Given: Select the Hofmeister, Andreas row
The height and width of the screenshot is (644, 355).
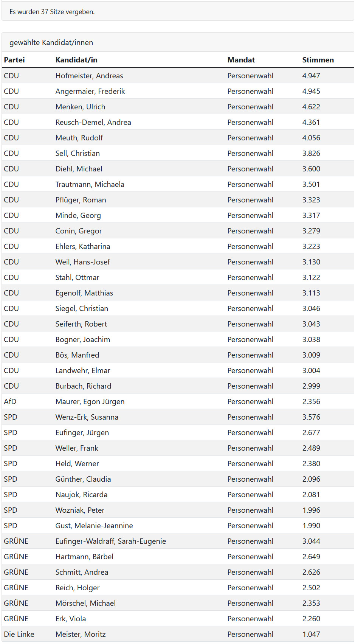Looking at the screenshot, I should tap(178, 76).
